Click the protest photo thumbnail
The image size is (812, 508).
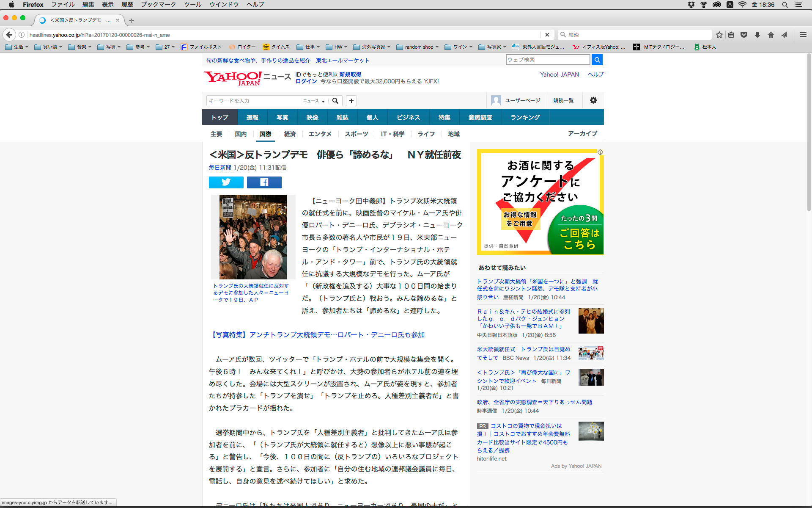252,237
